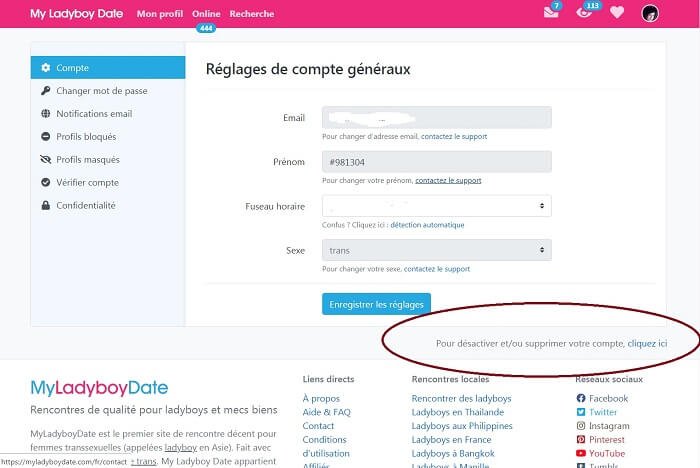Open the user avatar menu
This screenshot has height=468, width=700.
click(x=650, y=13)
